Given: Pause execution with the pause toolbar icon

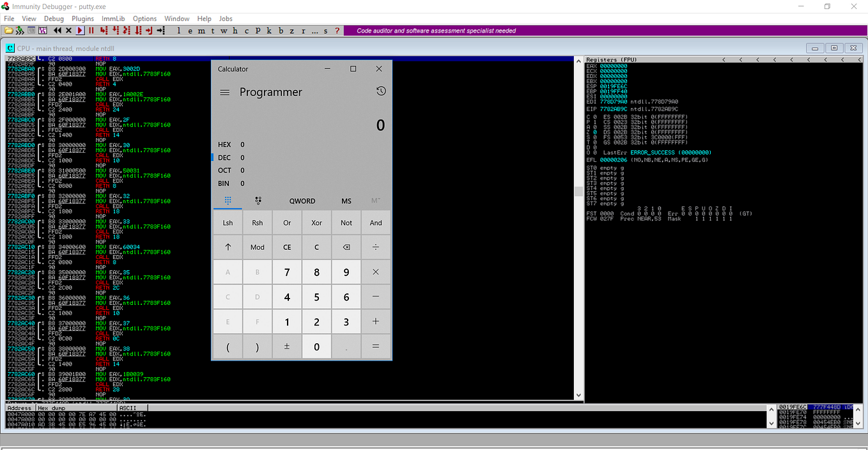Looking at the screenshot, I should 90,29.
